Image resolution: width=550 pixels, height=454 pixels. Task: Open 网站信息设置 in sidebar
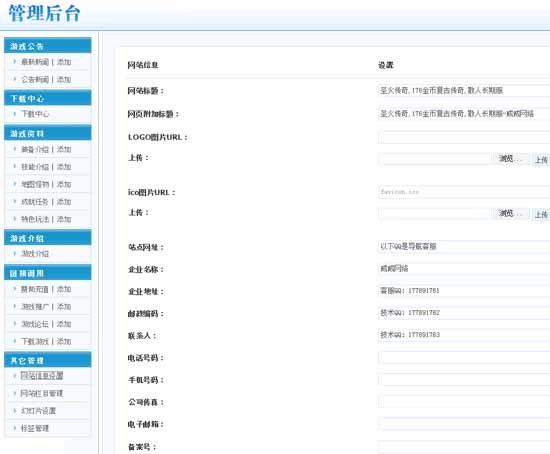point(42,376)
